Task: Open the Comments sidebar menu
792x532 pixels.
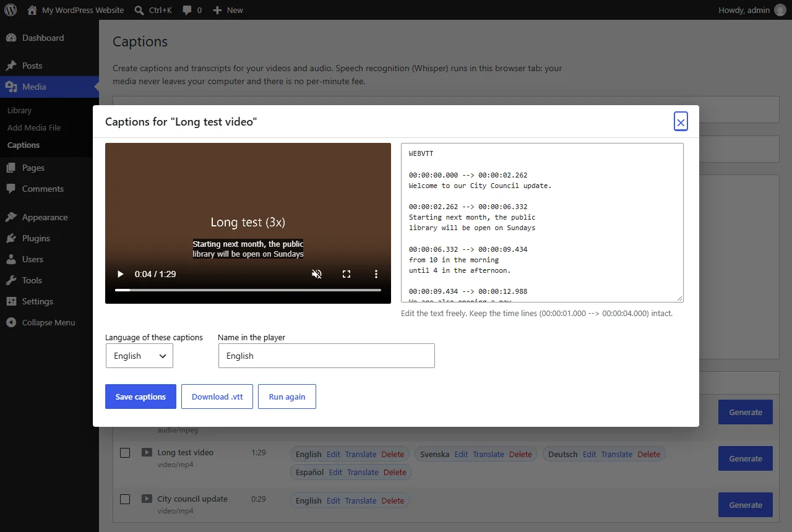Action: (x=49, y=189)
